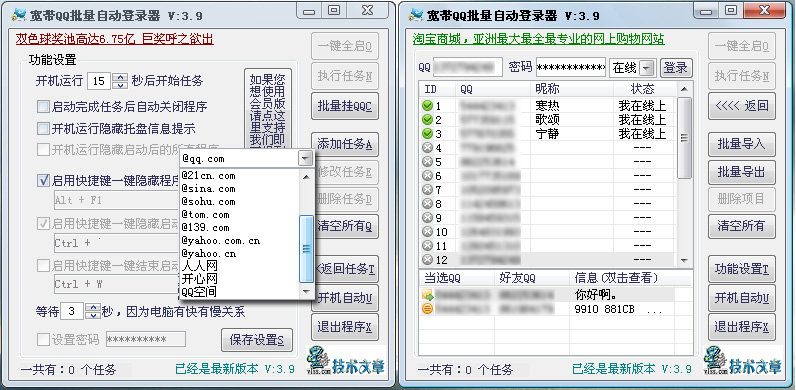Choose 人人网 from the domain list
Image resolution: width=796 pixels, height=390 pixels.
pyautogui.click(x=240, y=266)
